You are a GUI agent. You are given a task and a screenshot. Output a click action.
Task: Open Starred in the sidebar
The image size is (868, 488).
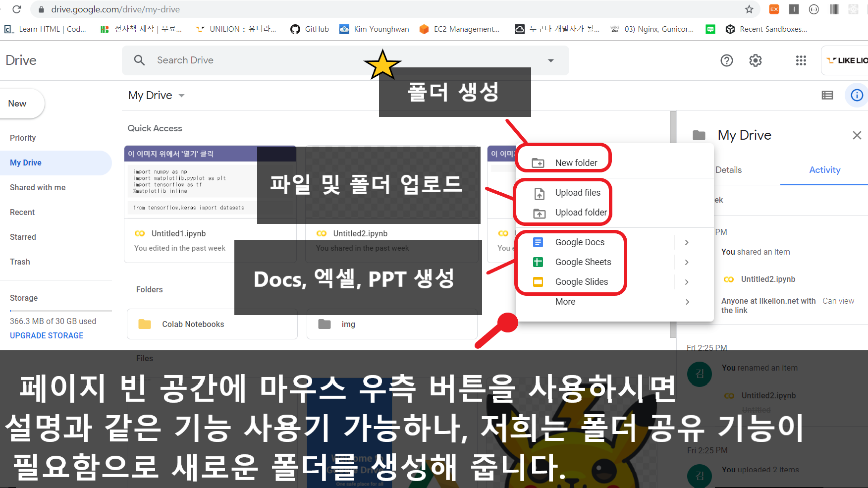coord(23,237)
